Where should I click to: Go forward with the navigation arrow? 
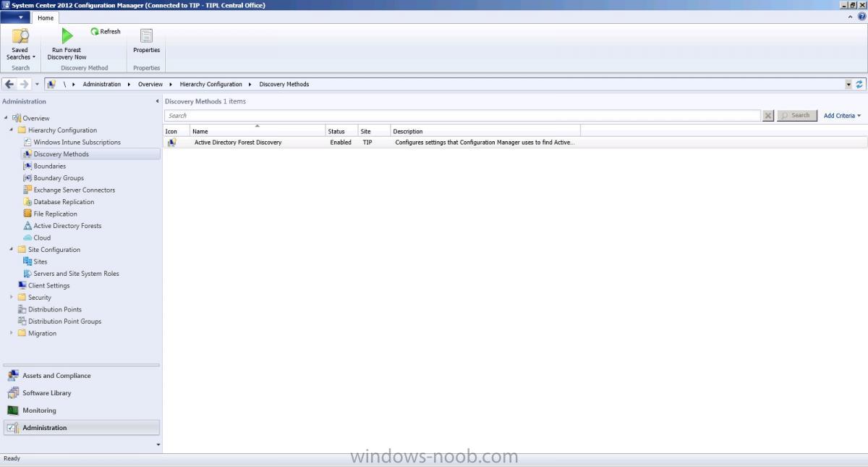click(24, 84)
